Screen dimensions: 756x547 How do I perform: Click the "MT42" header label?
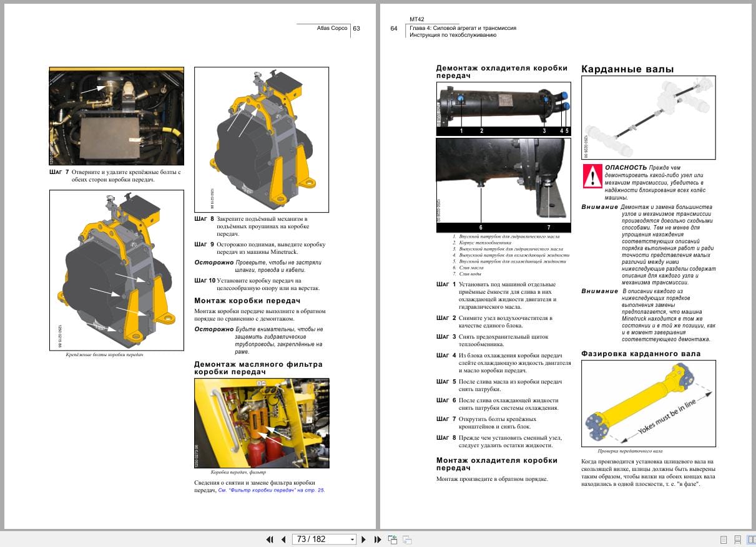coord(417,20)
